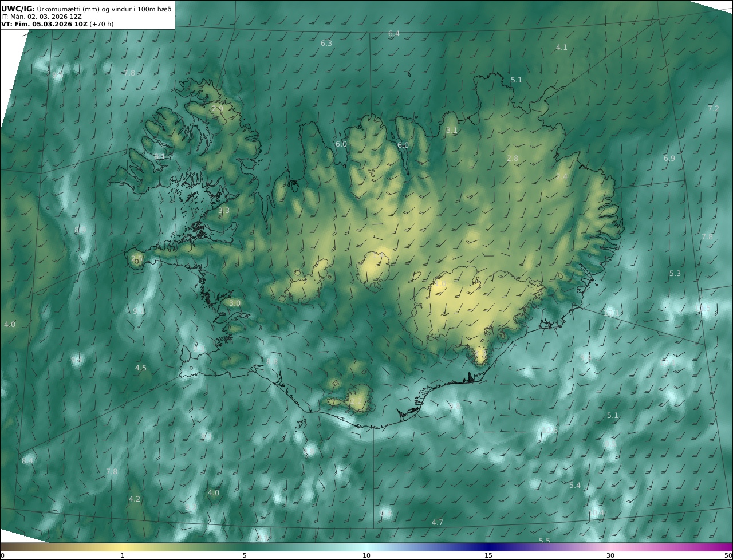Click the colorbar tick label 15
This screenshot has height=560, width=733.
pyautogui.click(x=488, y=555)
